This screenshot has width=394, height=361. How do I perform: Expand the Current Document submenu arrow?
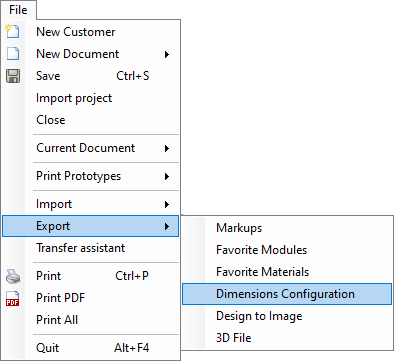point(167,148)
